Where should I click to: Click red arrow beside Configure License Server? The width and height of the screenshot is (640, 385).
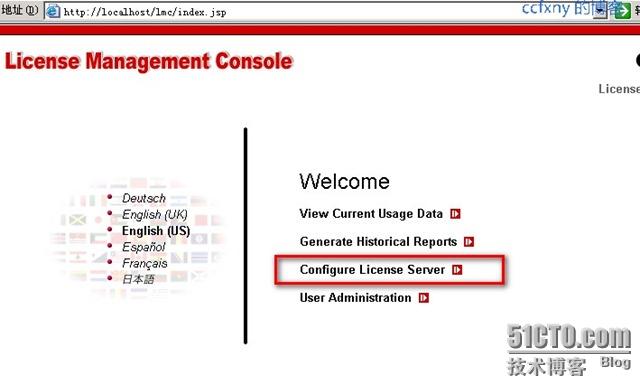[x=457, y=270]
